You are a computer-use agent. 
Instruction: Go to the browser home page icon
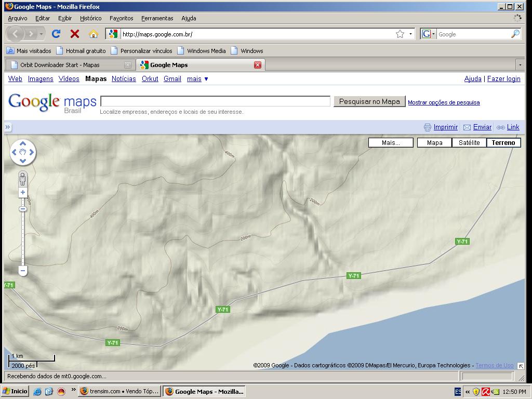(94, 34)
